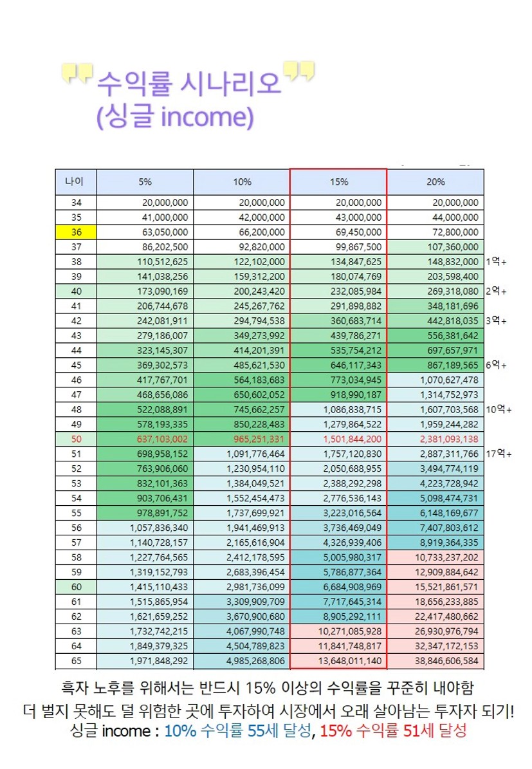Select the 나이 column header
The width and height of the screenshot is (532, 769).
76,181
